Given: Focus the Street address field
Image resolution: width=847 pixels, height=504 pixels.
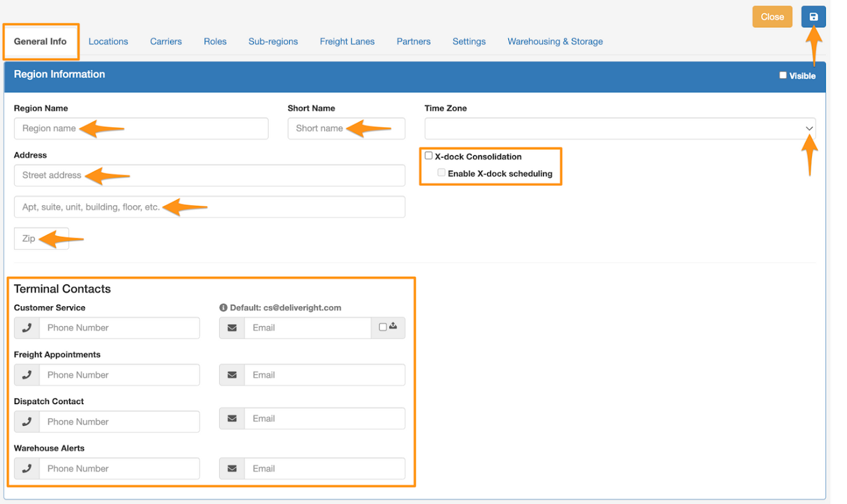Looking at the screenshot, I should (x=209, y=175).
